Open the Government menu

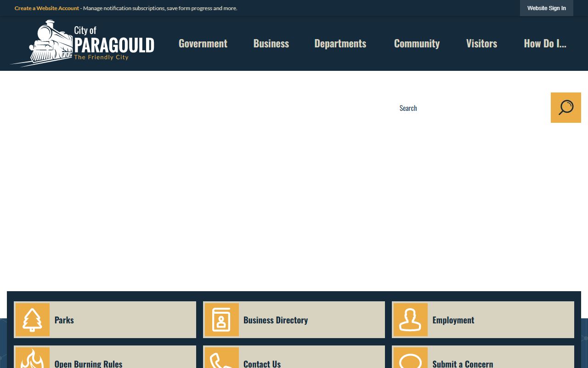point(203,43)
